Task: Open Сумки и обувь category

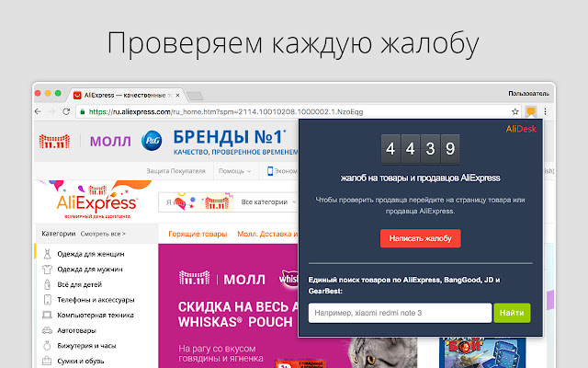Action: tap(81, 361)
